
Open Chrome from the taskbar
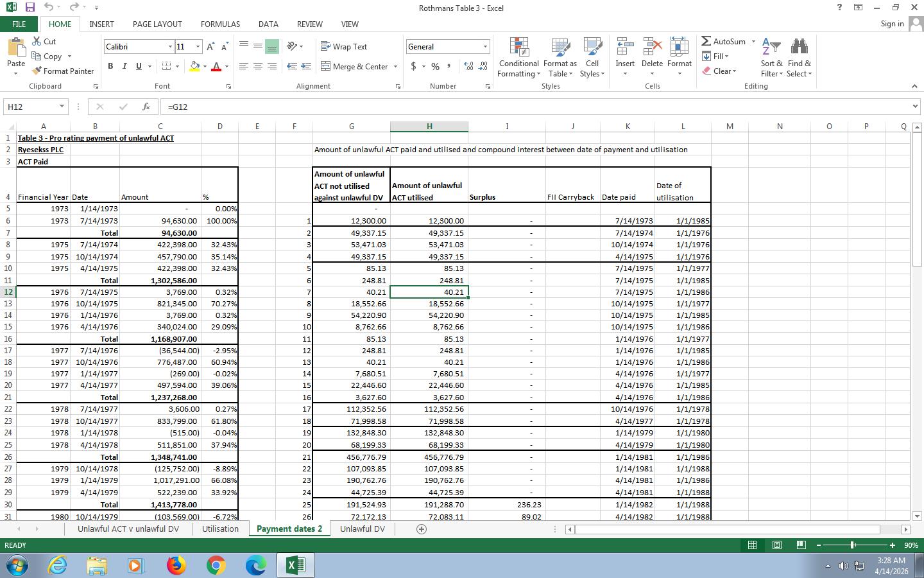[x=216, y=565]
